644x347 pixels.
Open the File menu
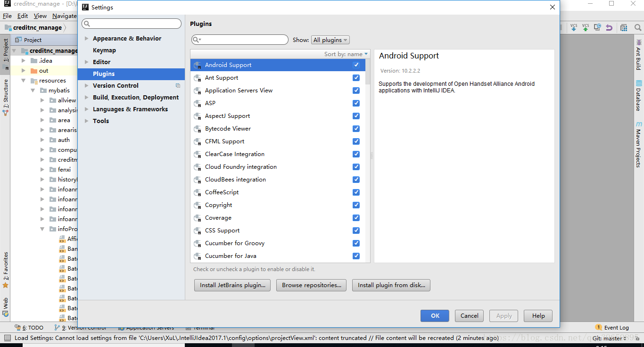click(x=7, y=16)
